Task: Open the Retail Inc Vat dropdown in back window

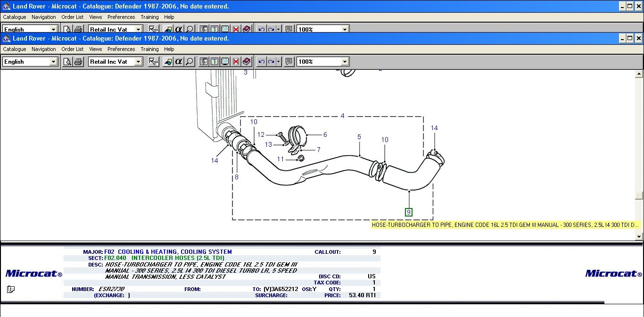Action: pos(138,29)
